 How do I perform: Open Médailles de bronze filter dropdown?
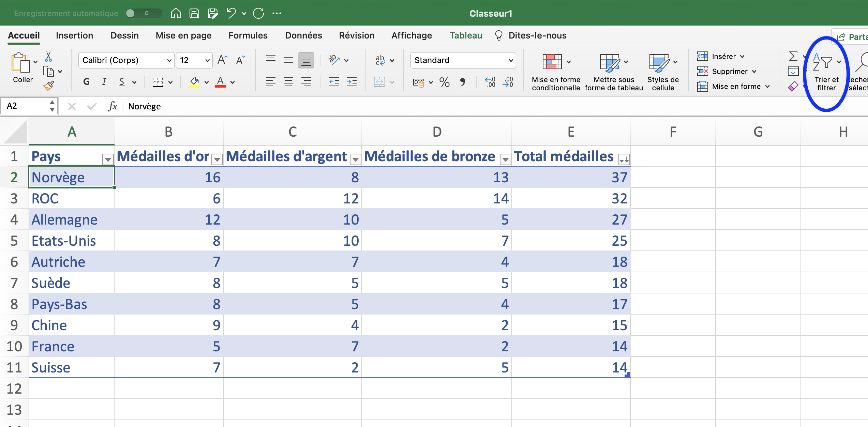(x=505, y=159)
